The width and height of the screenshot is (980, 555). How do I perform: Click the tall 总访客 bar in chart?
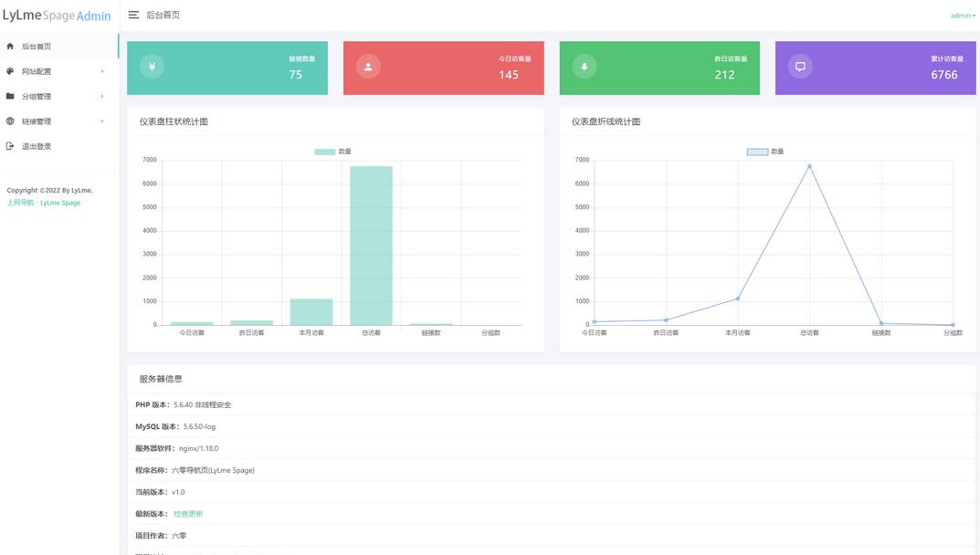point(371,245)
